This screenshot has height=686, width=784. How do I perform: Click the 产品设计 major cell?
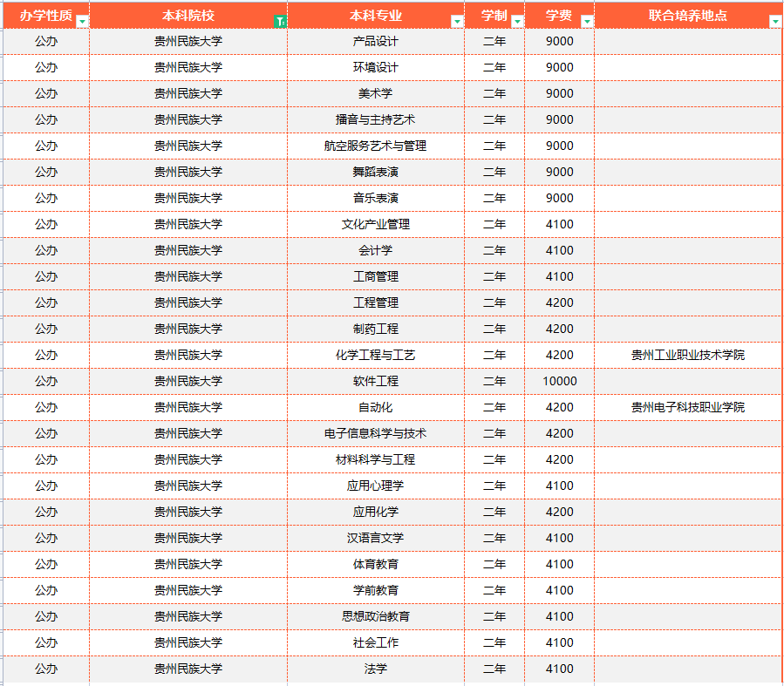pyautogui.click(x=376, y=42)
